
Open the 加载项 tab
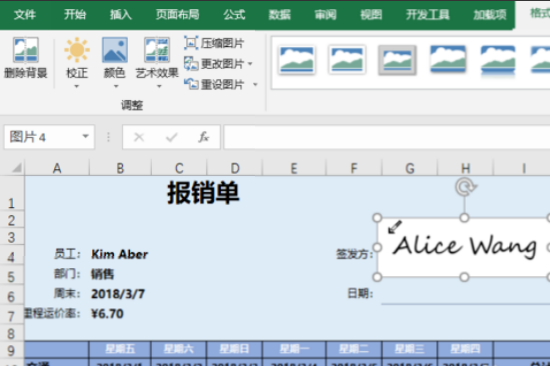click(490, 15)
